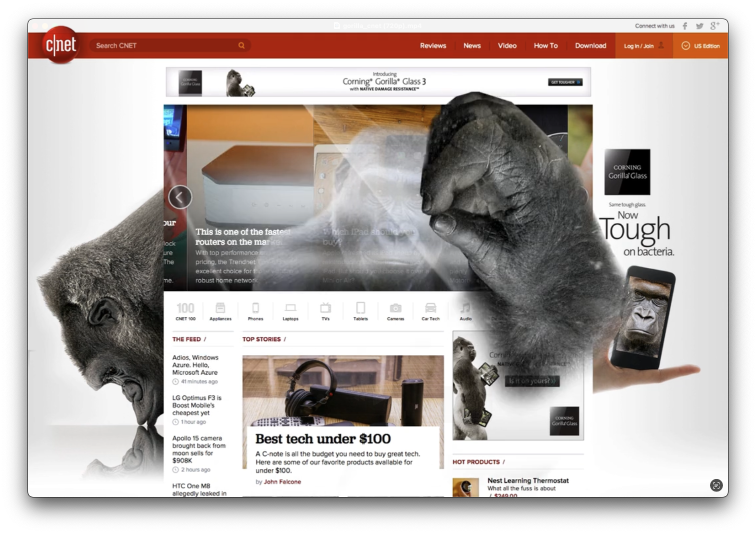Click the Corning Gorilla Glass 3 banner ad
This screenshot has width=756, height=534.
(x=378, y=82)
